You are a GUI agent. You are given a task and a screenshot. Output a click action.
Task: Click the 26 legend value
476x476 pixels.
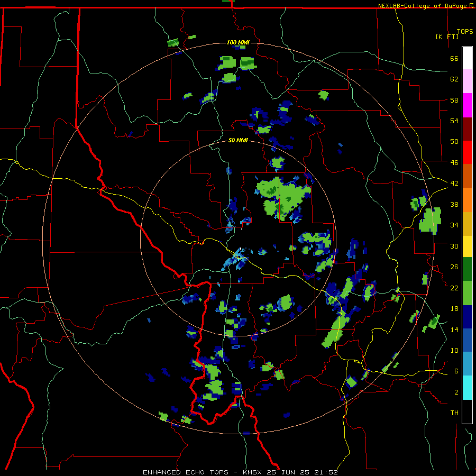(454, 267)
